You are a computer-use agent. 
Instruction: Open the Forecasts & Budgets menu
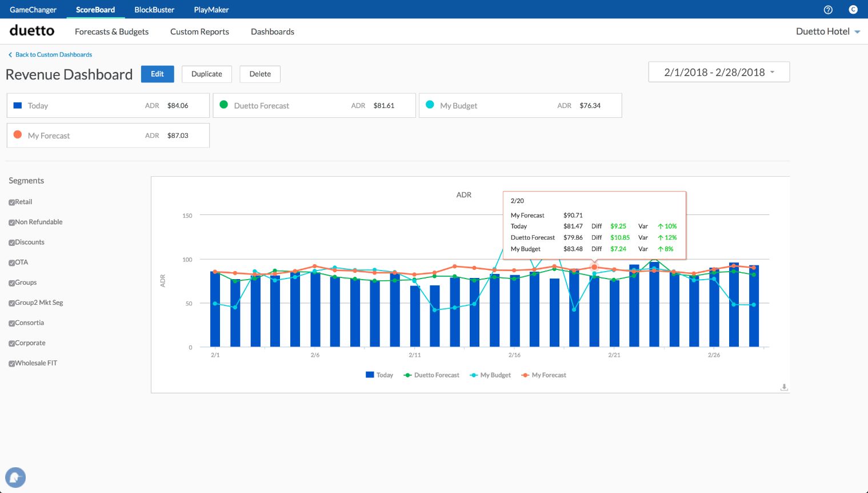[111, 31]
